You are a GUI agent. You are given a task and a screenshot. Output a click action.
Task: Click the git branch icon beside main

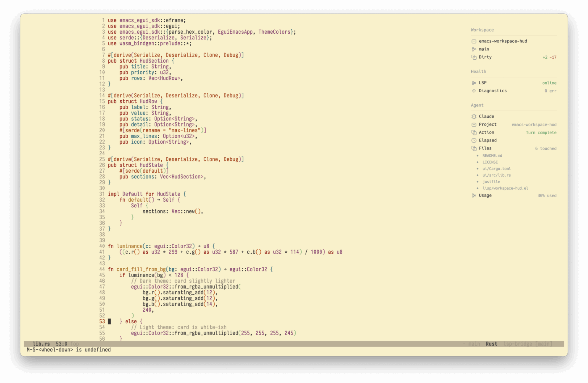[474, 49]
